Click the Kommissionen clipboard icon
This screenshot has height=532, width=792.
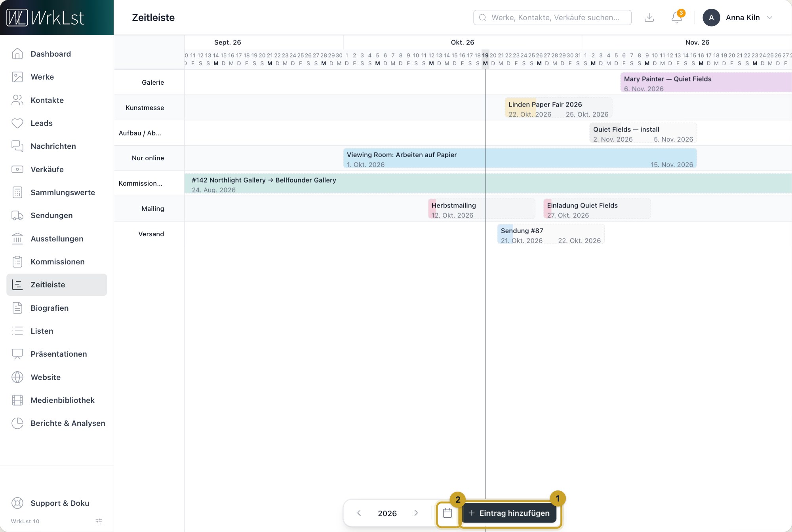[17, 262]
